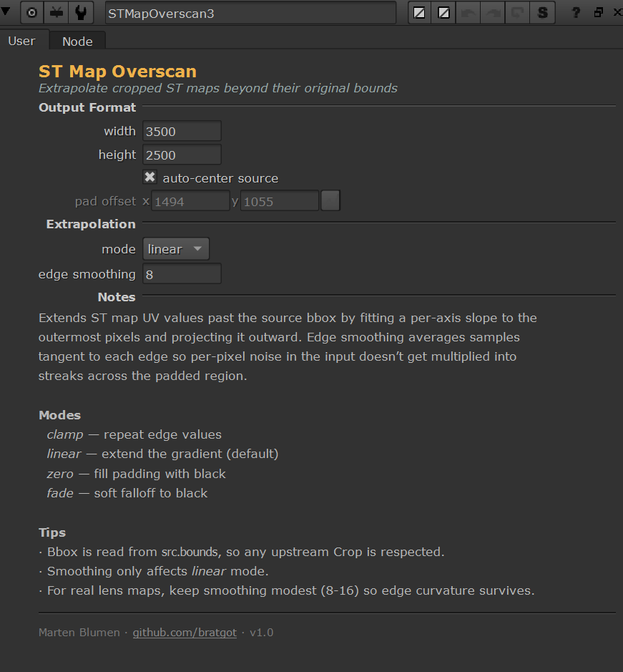This screenshot has width=623, height=672.
Task: Click the center node in graph icon
Action: [32, 13]
